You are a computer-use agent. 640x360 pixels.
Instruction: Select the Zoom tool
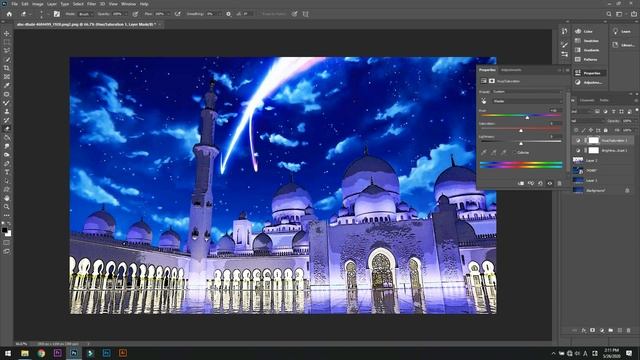[x=7, y=207]
